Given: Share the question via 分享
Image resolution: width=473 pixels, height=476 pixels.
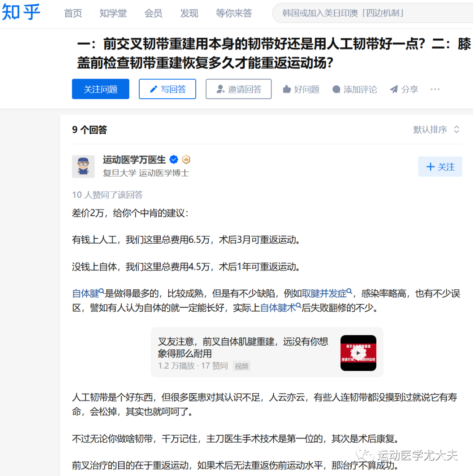Looking at the screenshot, I should (x=404, y=89).
